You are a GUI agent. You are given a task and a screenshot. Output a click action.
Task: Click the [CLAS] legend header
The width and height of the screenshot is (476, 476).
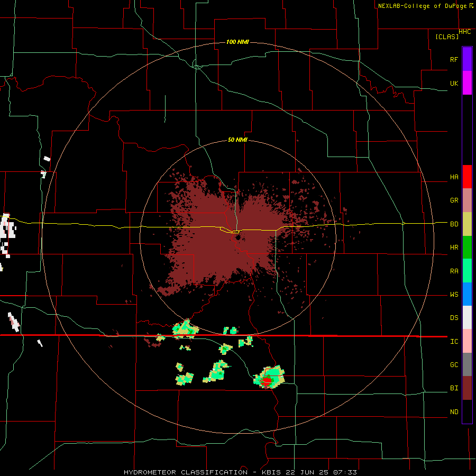pyautogui.click(x=447, y=36)
